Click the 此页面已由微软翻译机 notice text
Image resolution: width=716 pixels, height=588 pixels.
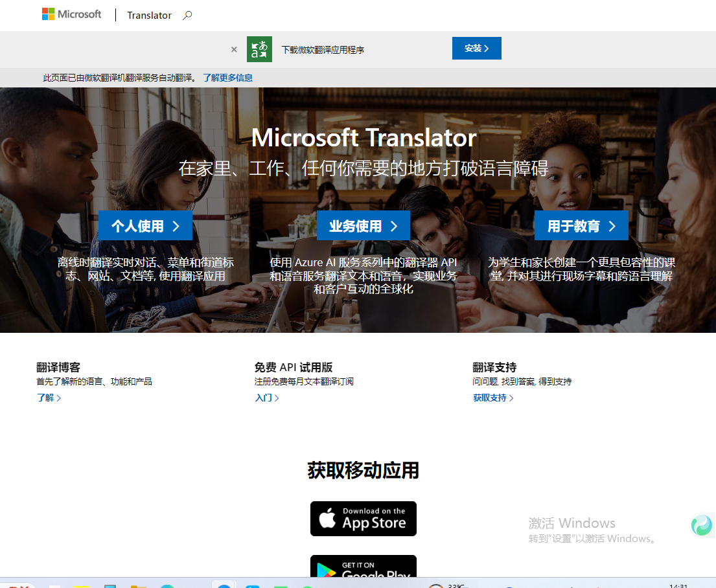pos(120,78)
